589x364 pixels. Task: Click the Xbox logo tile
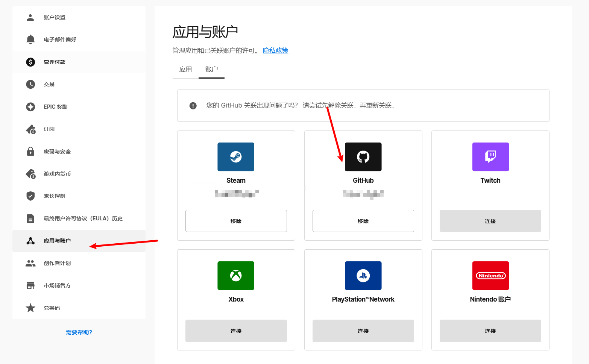click(236, 276)
